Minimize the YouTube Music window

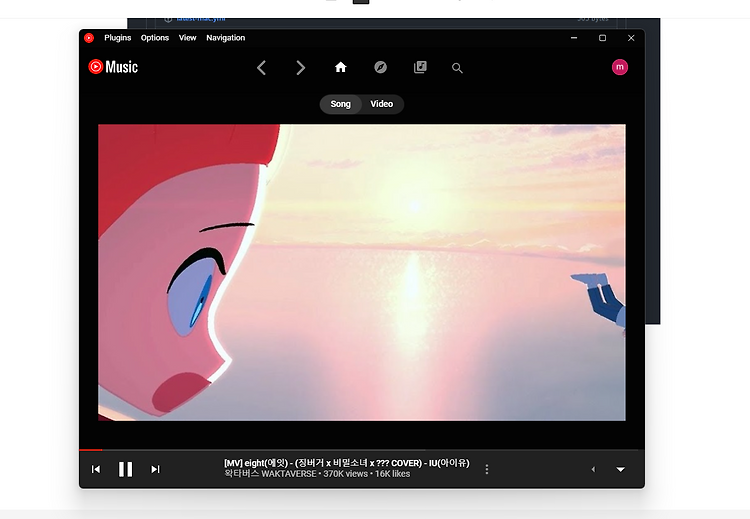click(574, 38)
